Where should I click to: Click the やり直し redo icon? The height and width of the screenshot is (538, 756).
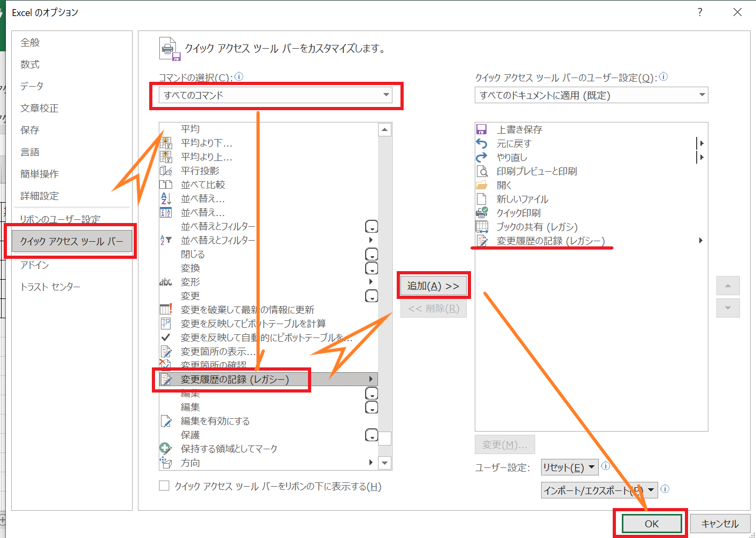tap(481, 157)
